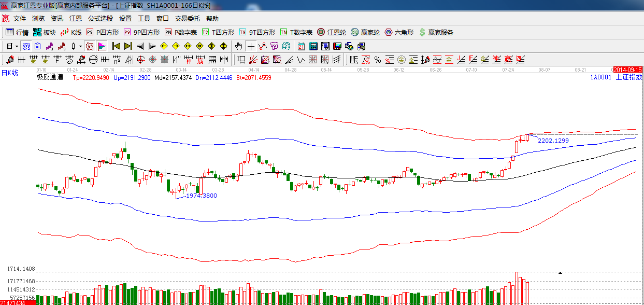Open the candlestick chart type dropdown arrow
The height and width of the screenshot is (305, 644).
point(80,46)
